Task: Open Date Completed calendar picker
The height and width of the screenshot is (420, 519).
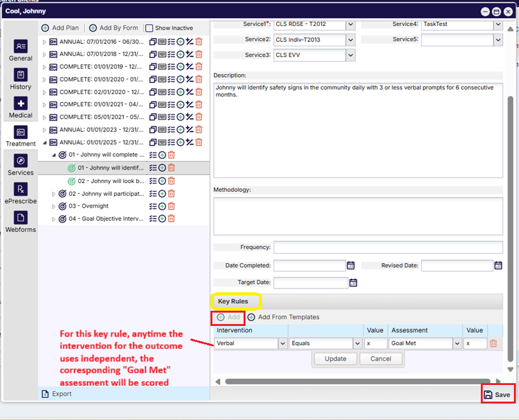Action: click(x=350, y=265)
